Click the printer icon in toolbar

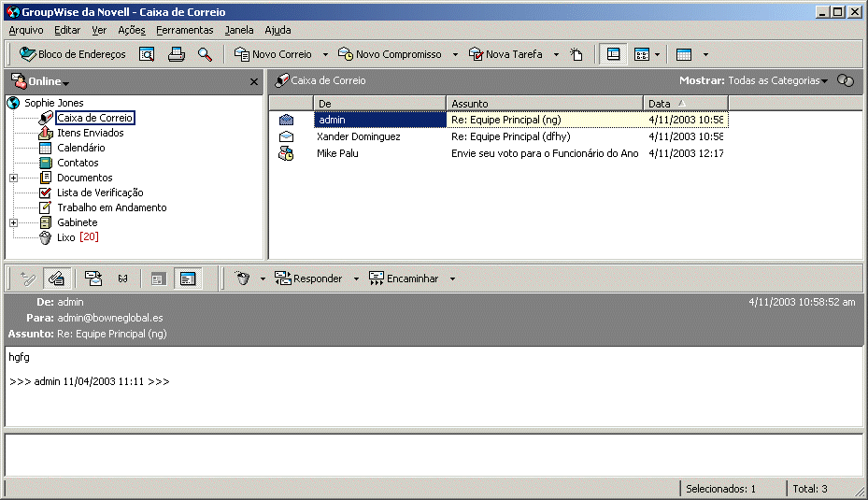click(x=177, y=54)
